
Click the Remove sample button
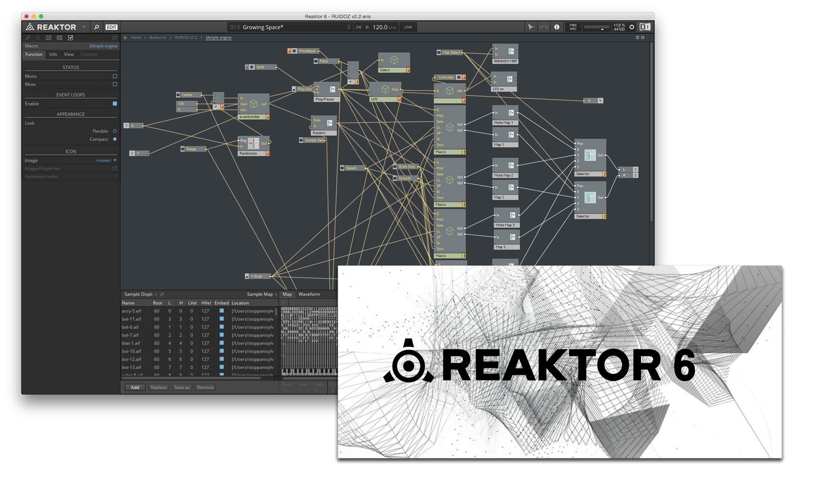205,388
